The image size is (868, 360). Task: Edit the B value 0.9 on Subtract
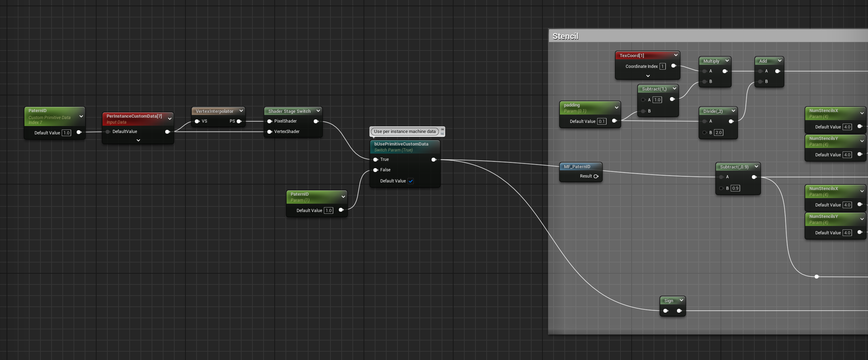(735, 188)
